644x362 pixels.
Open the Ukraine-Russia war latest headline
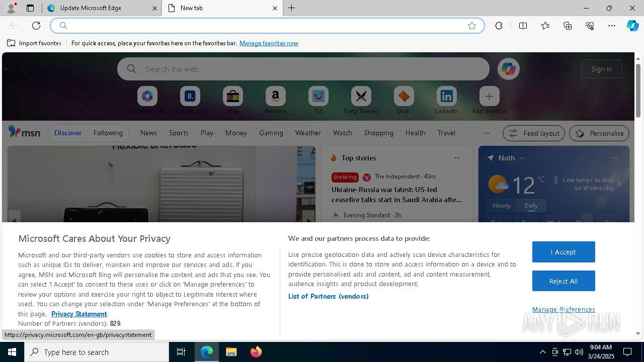(396, 195)
